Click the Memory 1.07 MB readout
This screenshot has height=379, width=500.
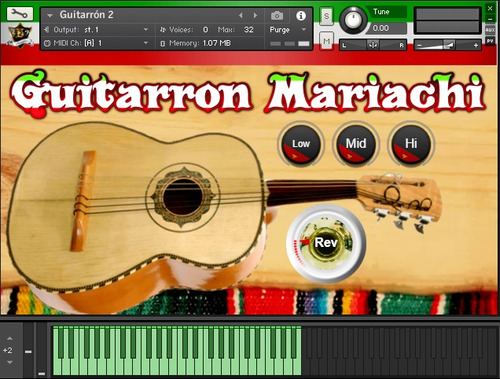pyautogui.click(x=216, y=43)
